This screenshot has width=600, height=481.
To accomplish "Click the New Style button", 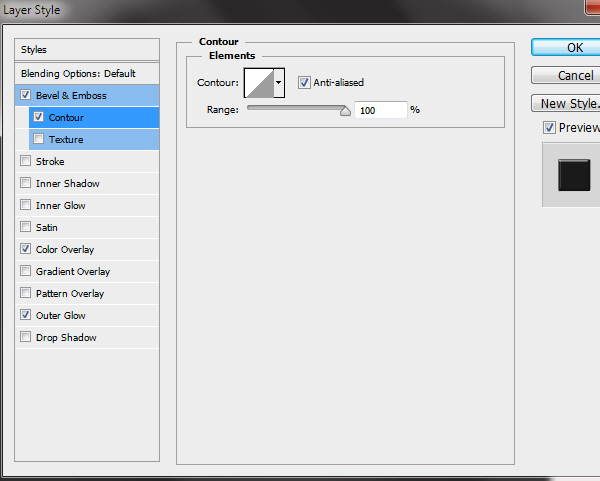I will (x=567, y=103).
